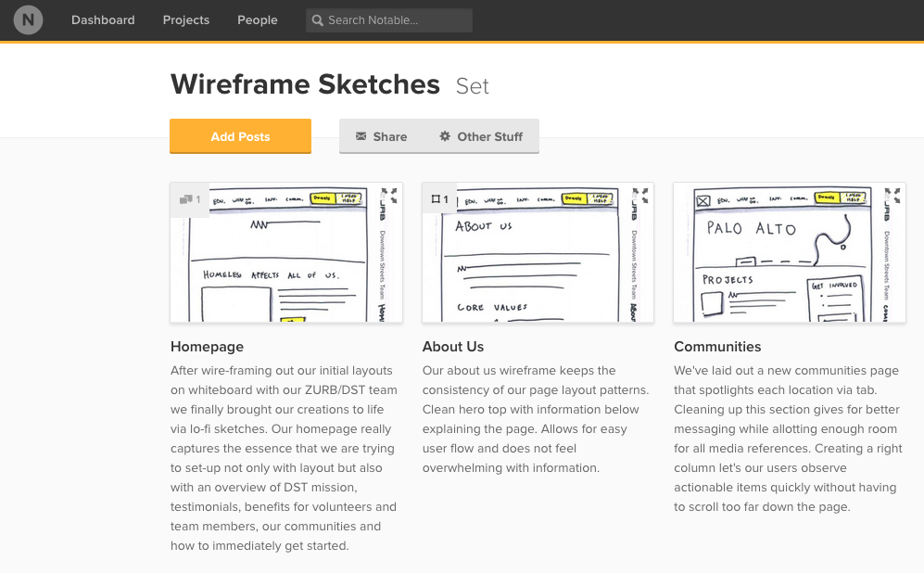Open the Dashboard menu item
The width and height of the screenshot is (924, 573).
pyautogui.click(x=103, y=19)
